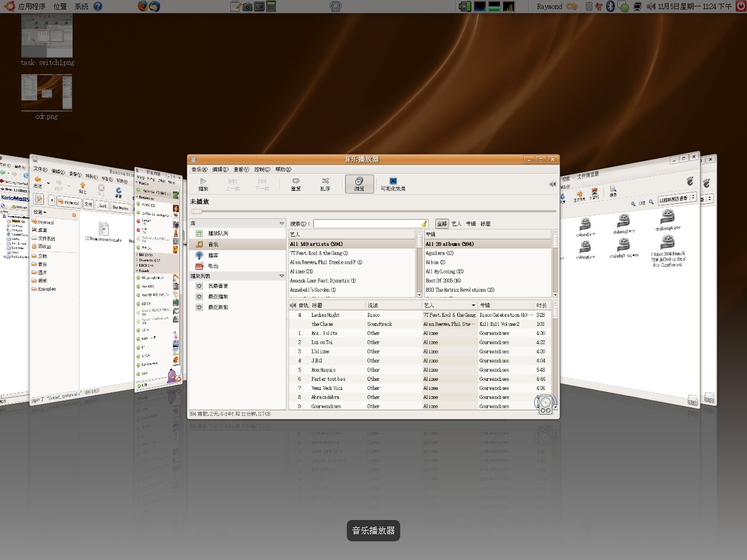This screenshot has height=560, width=747.
Task: Select the 播客 (Podcasts) source in the sidebar
Action: click(x=213, y=255)
